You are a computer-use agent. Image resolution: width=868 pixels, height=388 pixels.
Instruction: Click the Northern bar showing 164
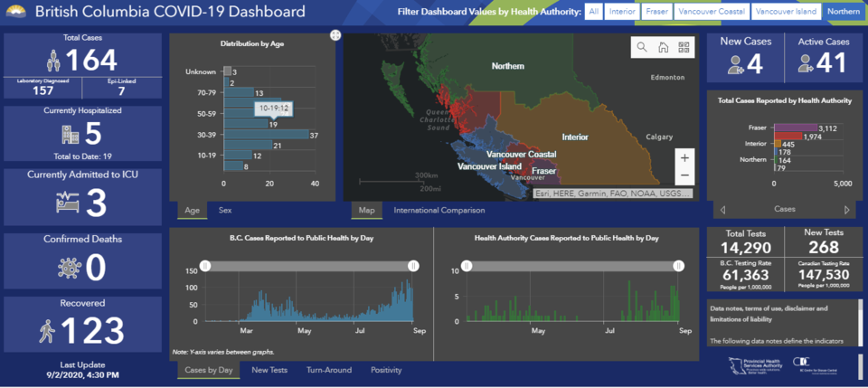coord(776,160)
